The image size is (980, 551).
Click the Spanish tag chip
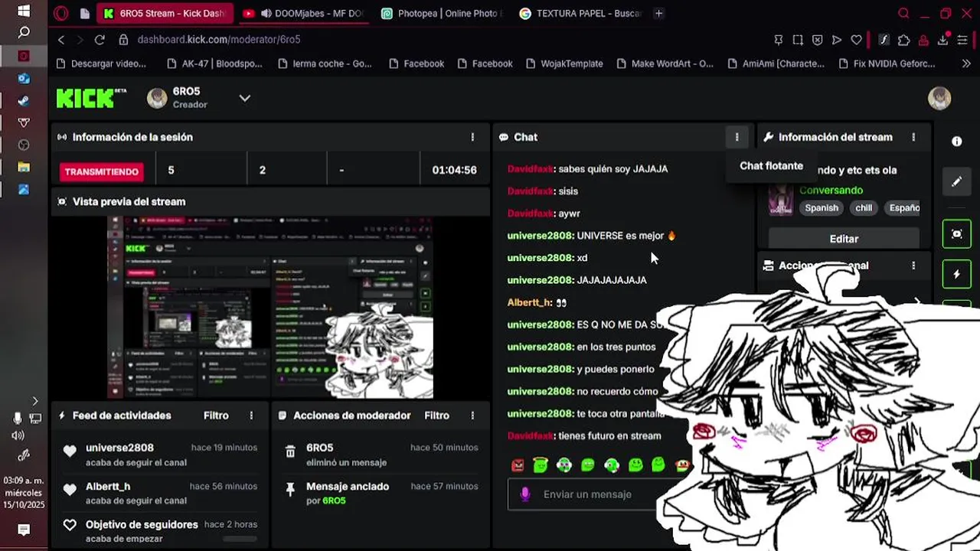tap(822, 208)
